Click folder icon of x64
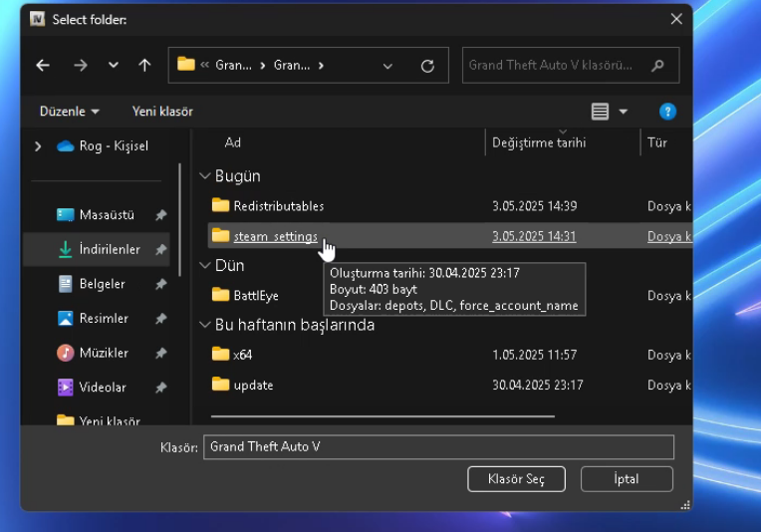The width and height of the screenshot is (761, 532). [x=220, y=354]
